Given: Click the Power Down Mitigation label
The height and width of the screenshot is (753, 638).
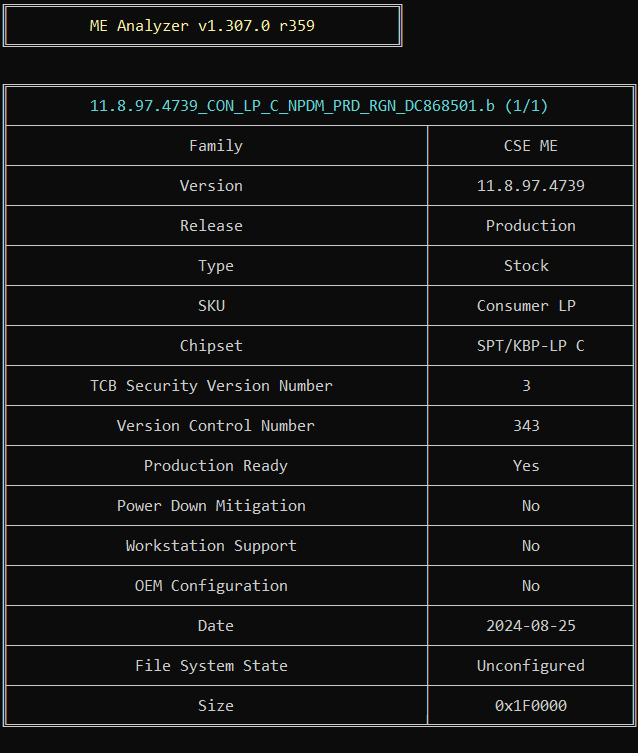Looking at the screenshot, I should click(212, 506).
